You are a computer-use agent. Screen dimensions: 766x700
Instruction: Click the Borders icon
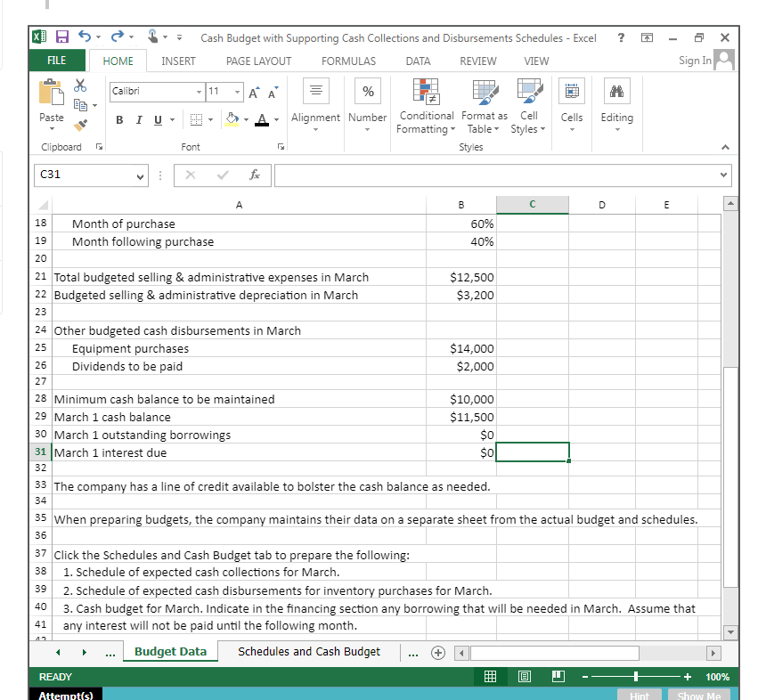(196, 119)
